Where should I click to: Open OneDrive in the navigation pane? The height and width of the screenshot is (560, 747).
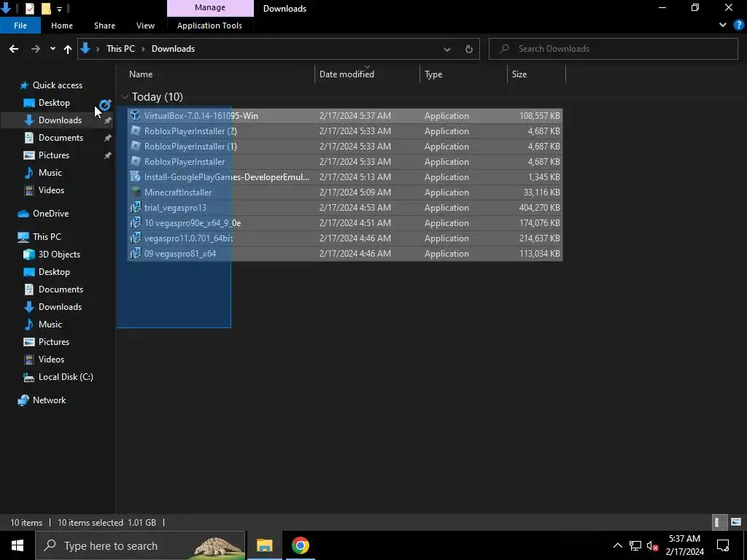pyautogui.click(x=50, y=214)
